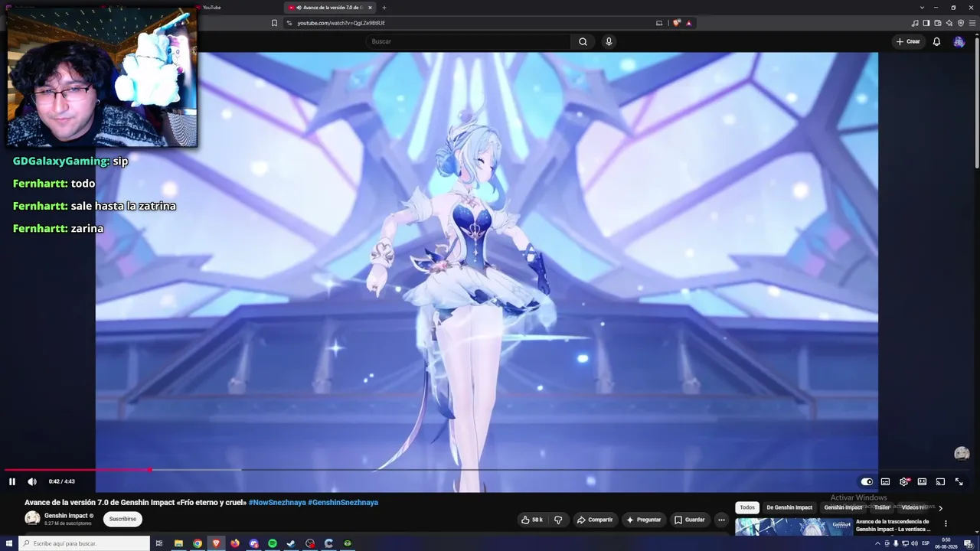Click the address bar screen-cast icon

pos(659,23)
